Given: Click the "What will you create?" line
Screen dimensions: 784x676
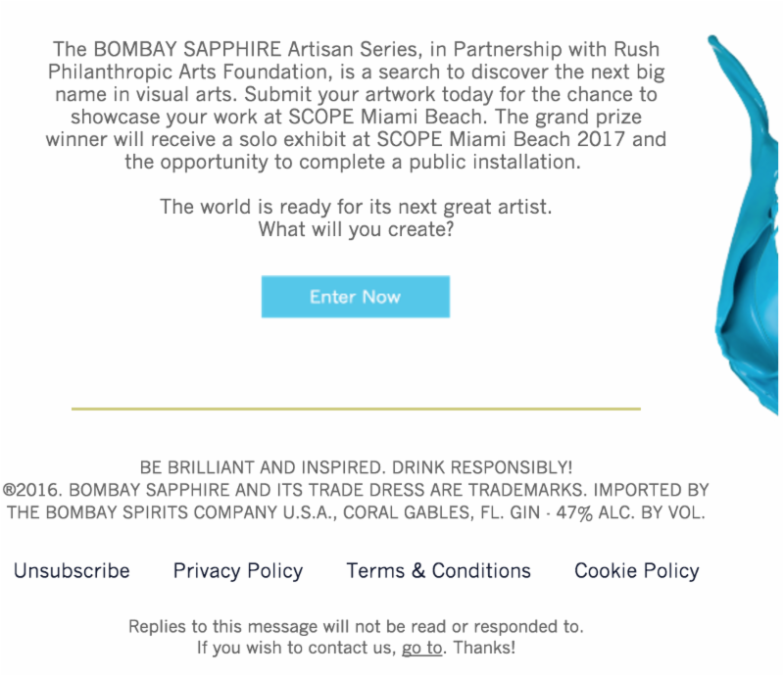Looking at the screenshot, I should click(356, 229).
